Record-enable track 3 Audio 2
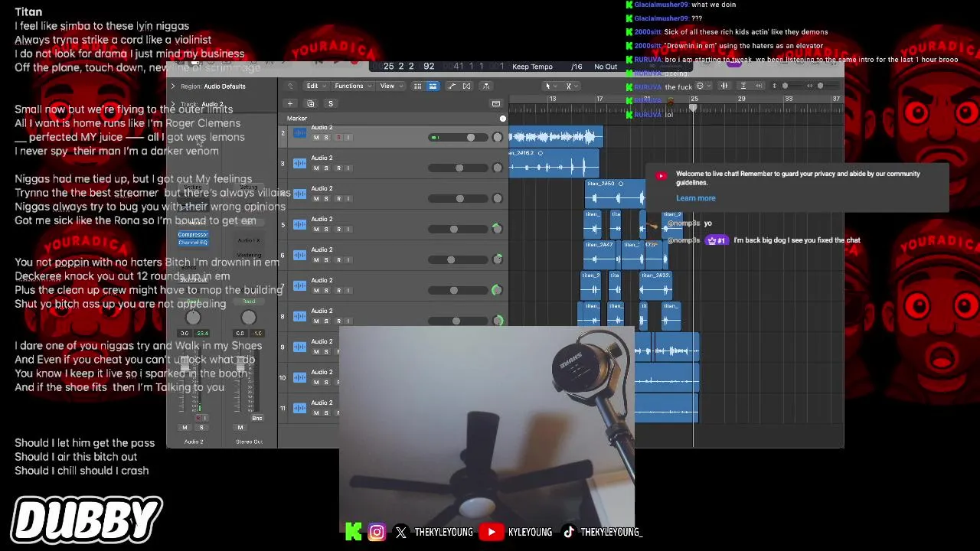The image size is (980, 551). pyautogui.click(x=338, y=168)
